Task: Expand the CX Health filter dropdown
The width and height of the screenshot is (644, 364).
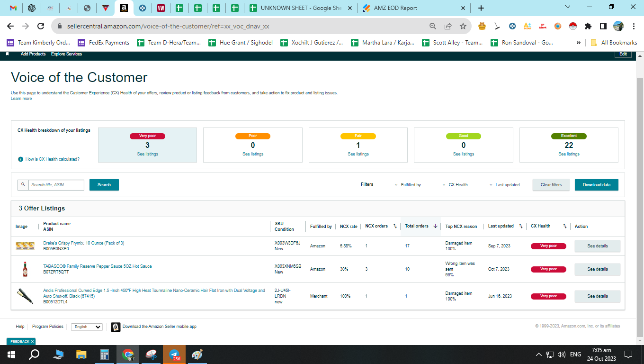Action: click(455, 185)
